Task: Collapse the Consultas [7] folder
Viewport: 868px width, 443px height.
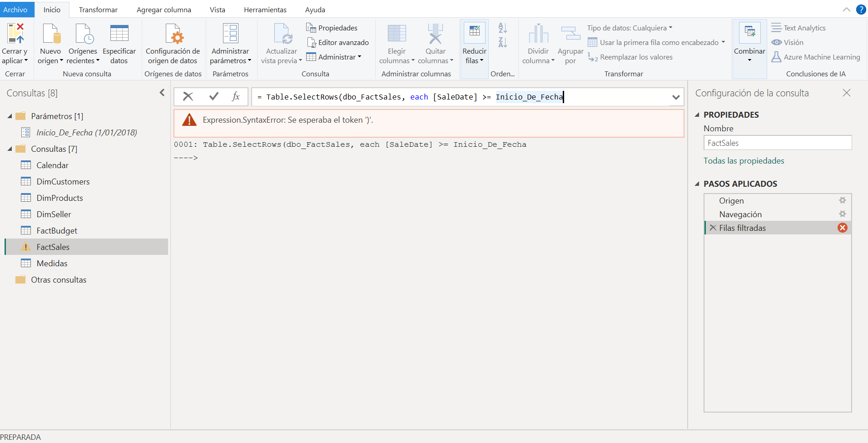Action: pos(10,149)
